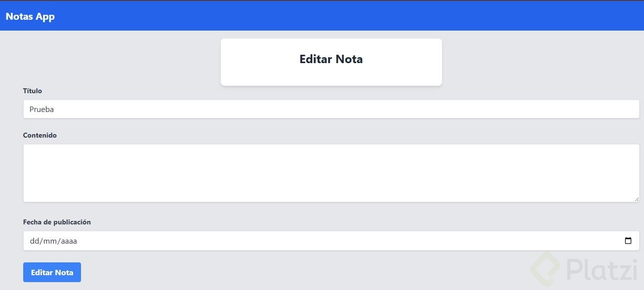
Task: Select the day segment dd of date
Action: 34,241
